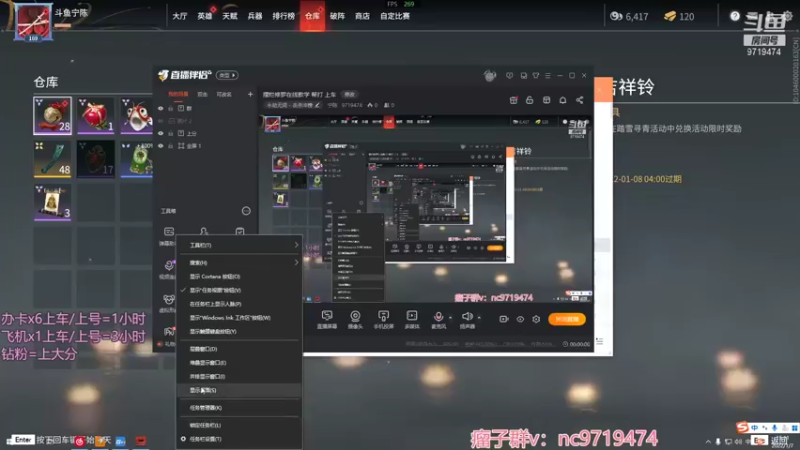This screenshot has height=450, width=800.
Task: Click the Sogou input method icon
Action: tap(742, 427)
